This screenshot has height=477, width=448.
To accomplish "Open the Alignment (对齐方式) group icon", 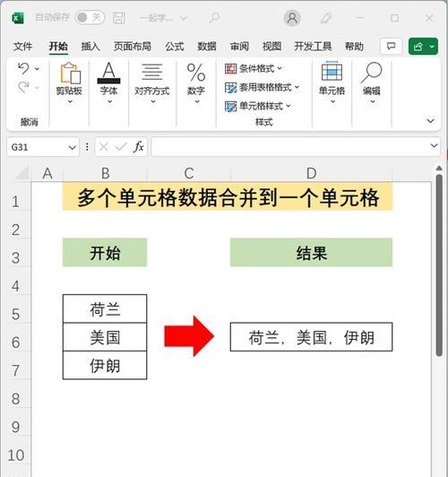I will (152, 73).
